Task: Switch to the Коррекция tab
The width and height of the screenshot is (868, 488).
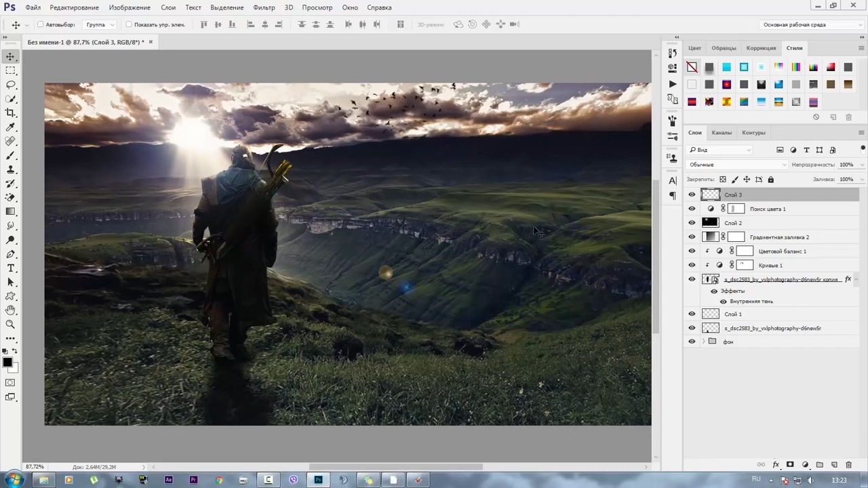Action: (761, 48)
